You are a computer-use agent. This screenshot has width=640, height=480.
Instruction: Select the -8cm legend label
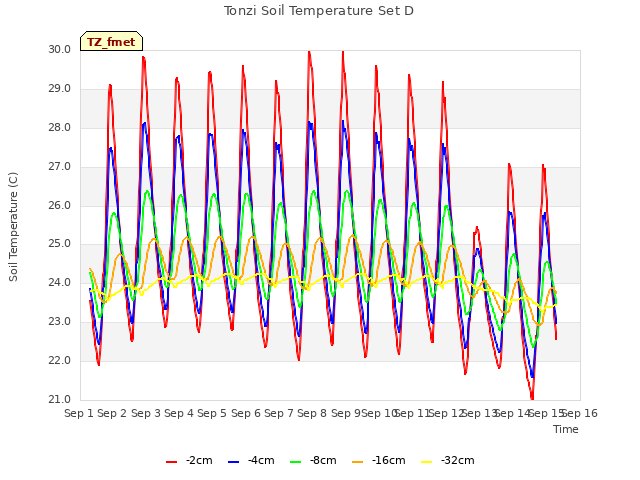[323, 460]
